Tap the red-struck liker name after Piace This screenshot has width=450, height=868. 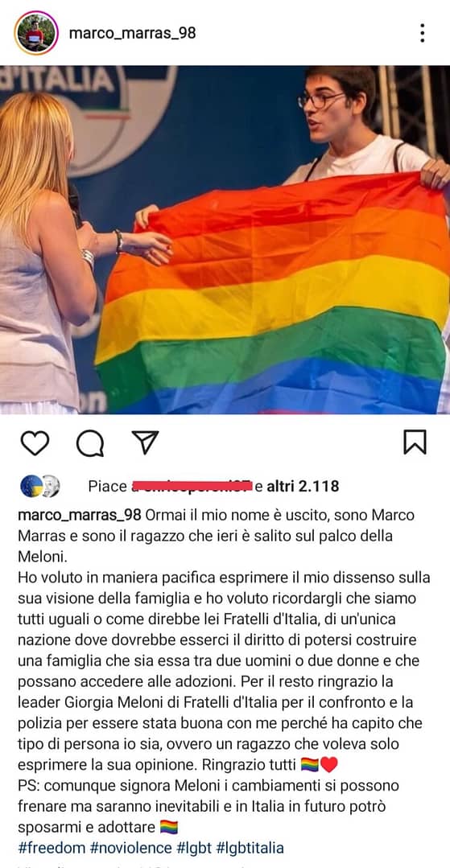click(x=192, y=486)
